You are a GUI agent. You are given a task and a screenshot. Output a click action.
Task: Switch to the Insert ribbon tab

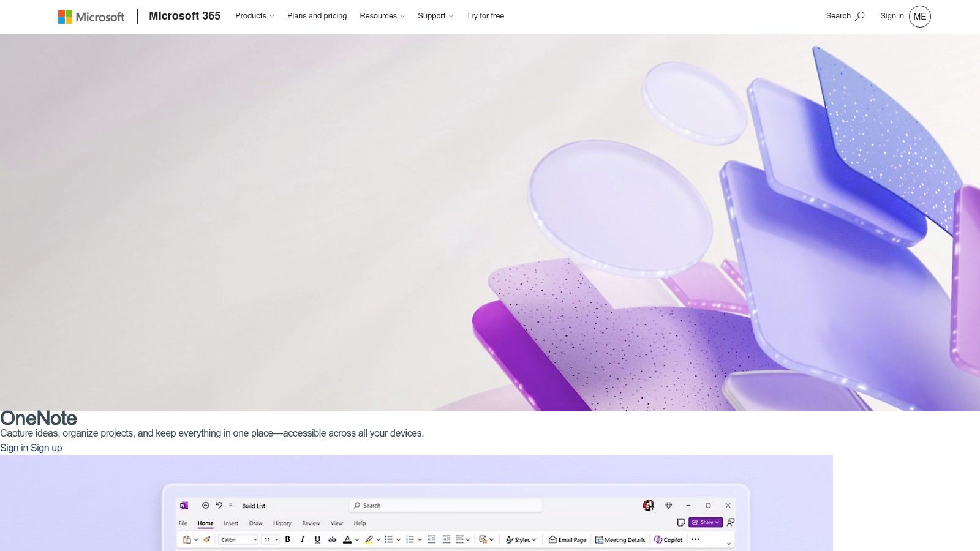231,523
